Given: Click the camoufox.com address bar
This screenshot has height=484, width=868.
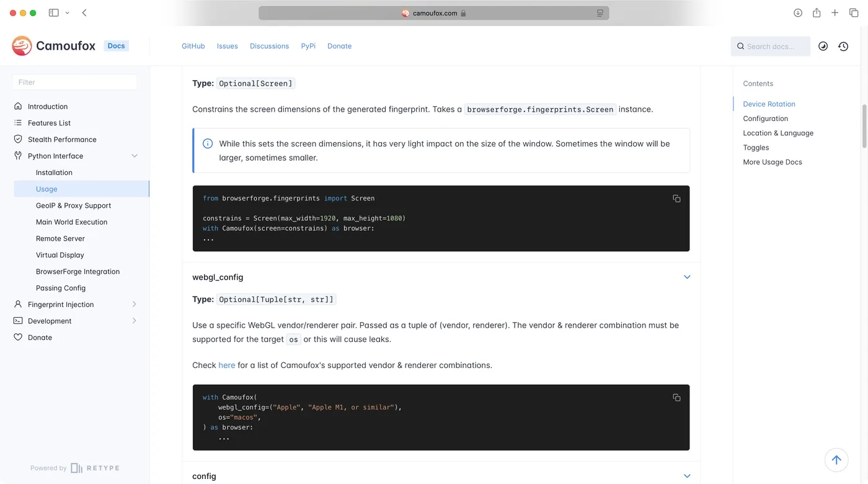Looking at the screenshot, I should click(434, 13).
